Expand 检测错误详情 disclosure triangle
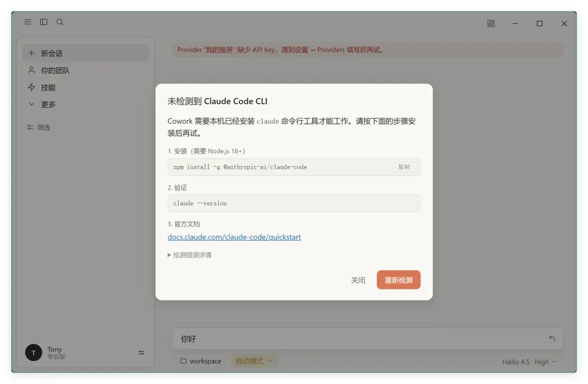The image size is (588, 384). (169, 255)
